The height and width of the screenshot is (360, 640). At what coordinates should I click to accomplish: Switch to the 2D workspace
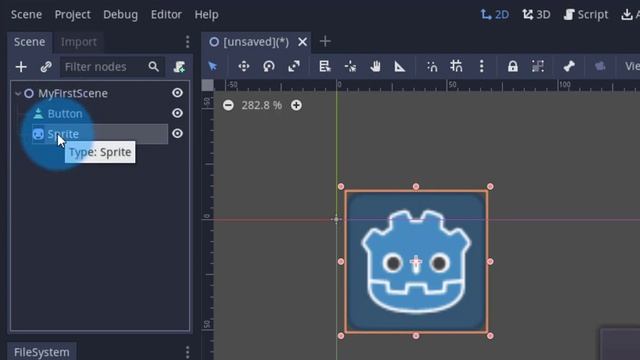coord(494,15)
